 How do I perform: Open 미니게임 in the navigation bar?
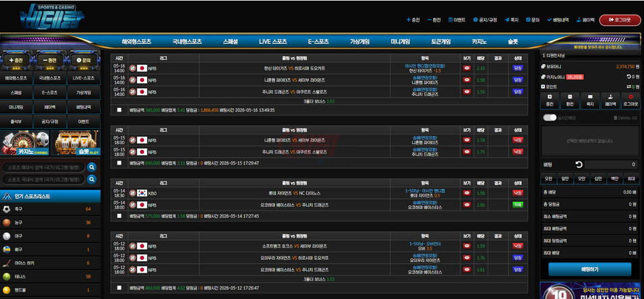point(400,41)
